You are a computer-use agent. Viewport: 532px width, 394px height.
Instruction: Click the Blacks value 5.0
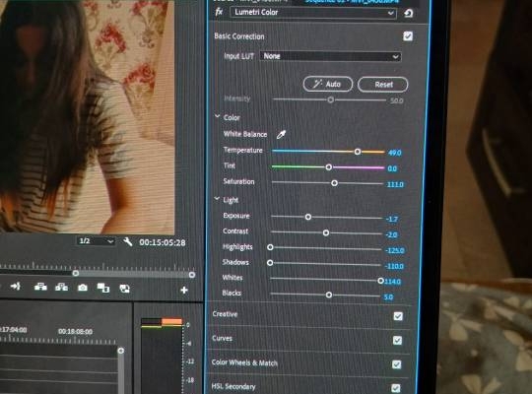pyautogui.click(x=388, y=297)
